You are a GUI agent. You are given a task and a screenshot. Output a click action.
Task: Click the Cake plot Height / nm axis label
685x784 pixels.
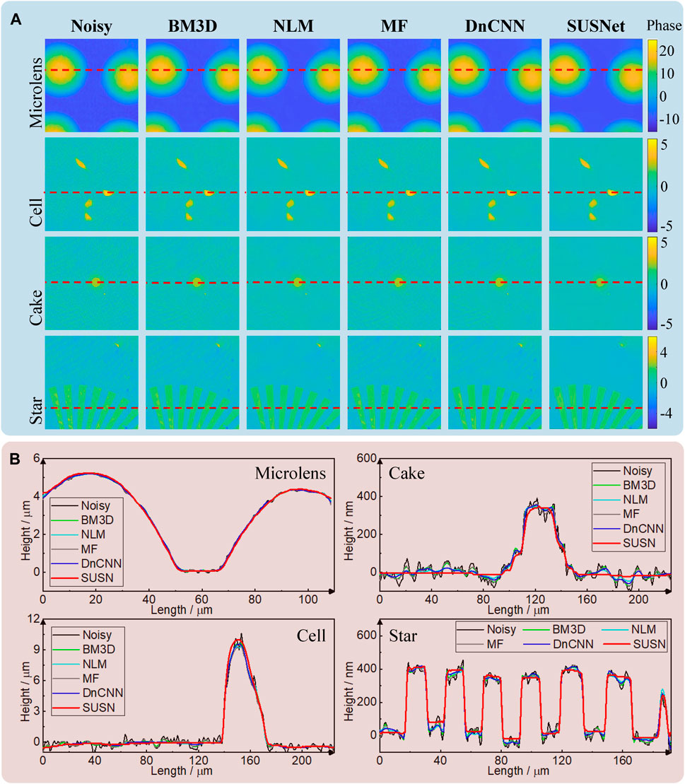click(349, 530)
